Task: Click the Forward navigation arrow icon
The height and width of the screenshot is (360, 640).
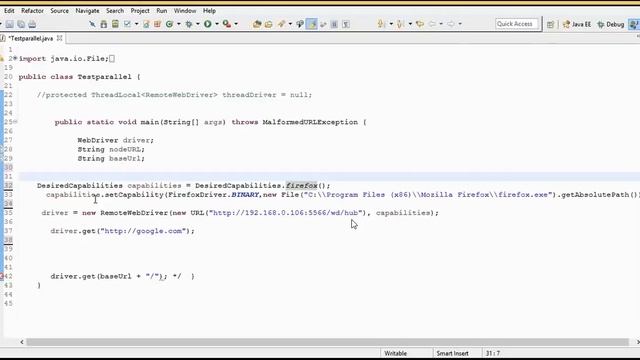Action: coord(451,24)
